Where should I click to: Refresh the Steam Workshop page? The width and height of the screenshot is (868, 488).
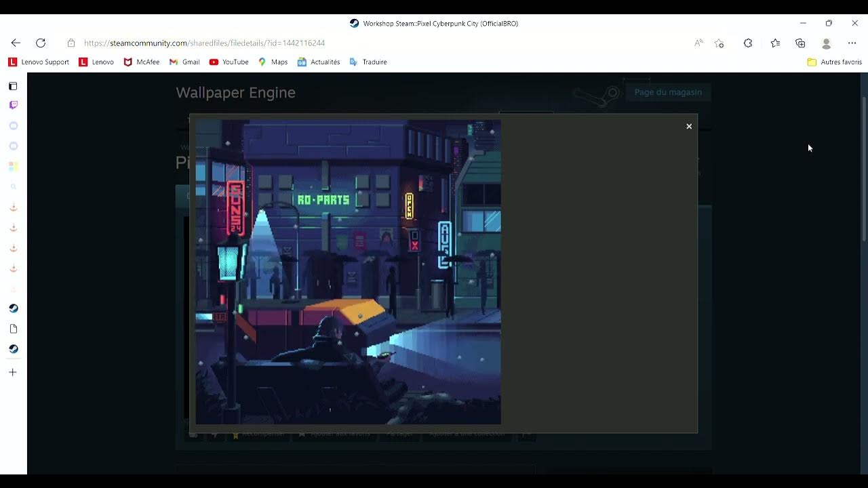coord(41,43)
